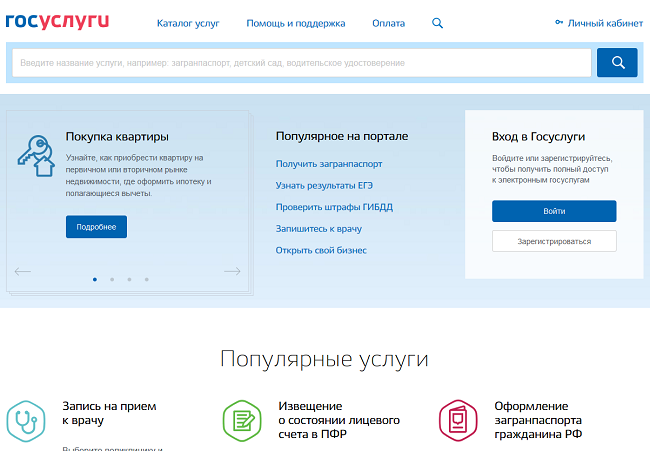Open Получить загранпаспорт link
Screen dimensions: 650x451
click(x=329, y=164)
